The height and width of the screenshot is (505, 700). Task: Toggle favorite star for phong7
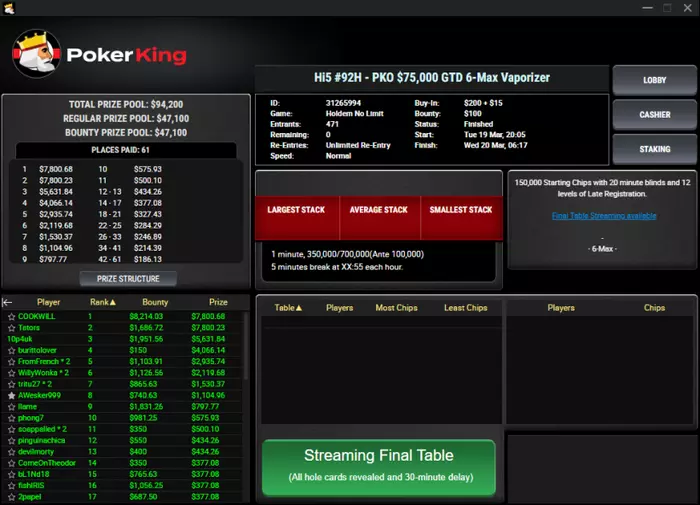click(12, 418)
